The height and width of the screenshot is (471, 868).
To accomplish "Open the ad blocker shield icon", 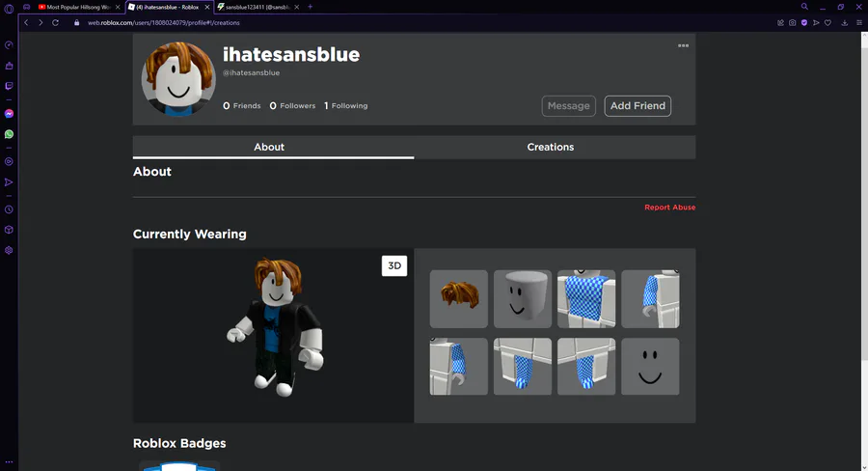I will pyautogui.click(x=804, y=23).
